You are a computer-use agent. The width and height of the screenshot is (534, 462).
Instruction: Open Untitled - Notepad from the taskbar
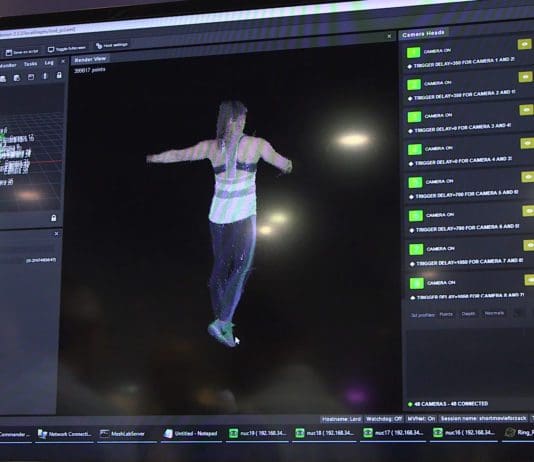click(191, 433)
